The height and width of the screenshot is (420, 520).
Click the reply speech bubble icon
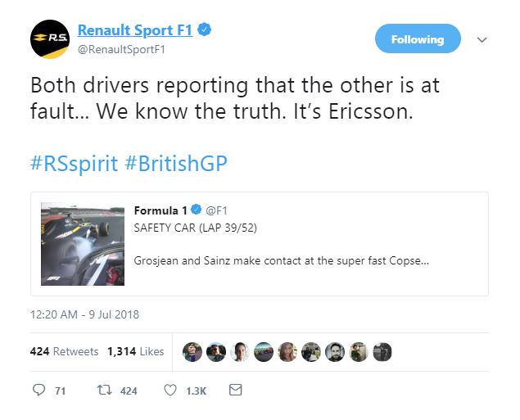[39, 391]
